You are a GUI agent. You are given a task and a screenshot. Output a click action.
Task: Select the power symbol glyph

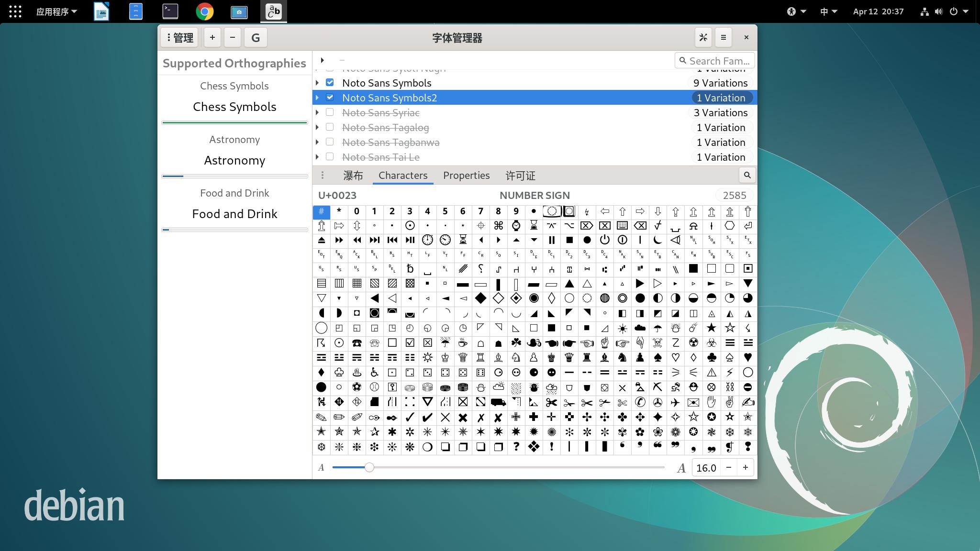coord(605,240)
